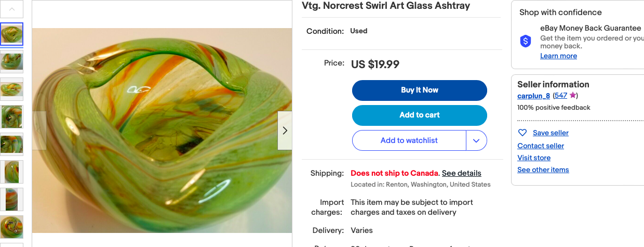
Task: Add the ashtray to watchlist
Action: click(409, 140)
